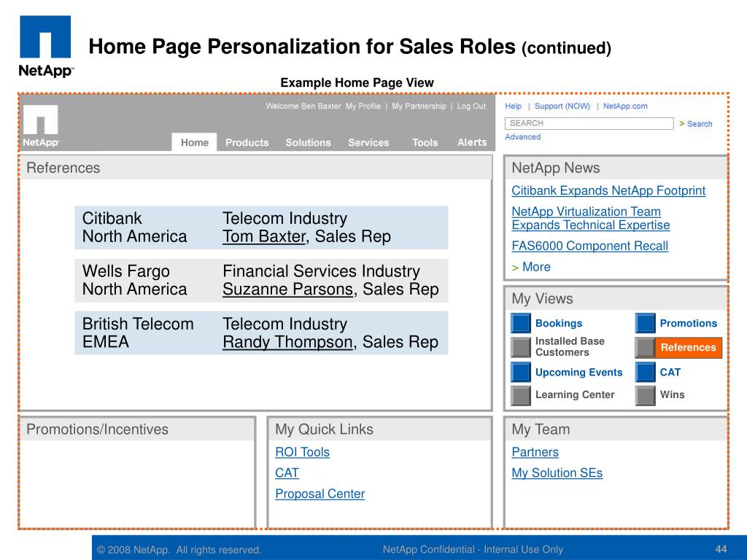
Task: Open NetApp Virtualization Team news article
Action: pyautogui.click(x=591, y=218)
